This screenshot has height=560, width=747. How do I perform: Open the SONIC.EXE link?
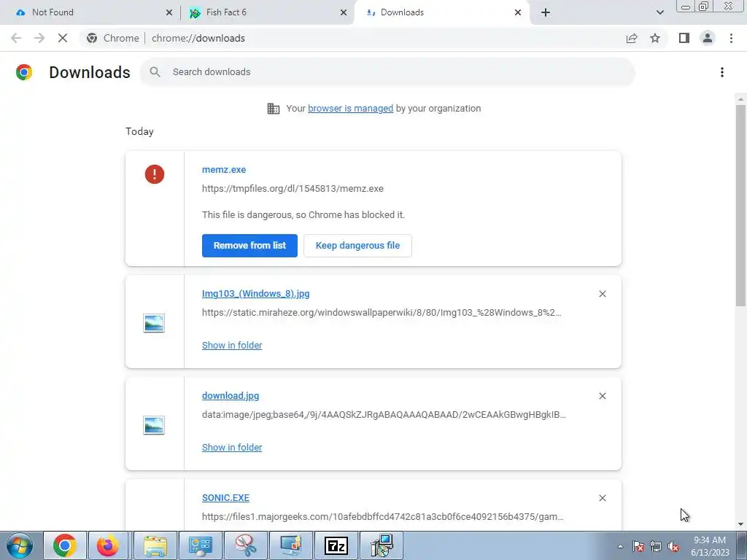point(226,497)
